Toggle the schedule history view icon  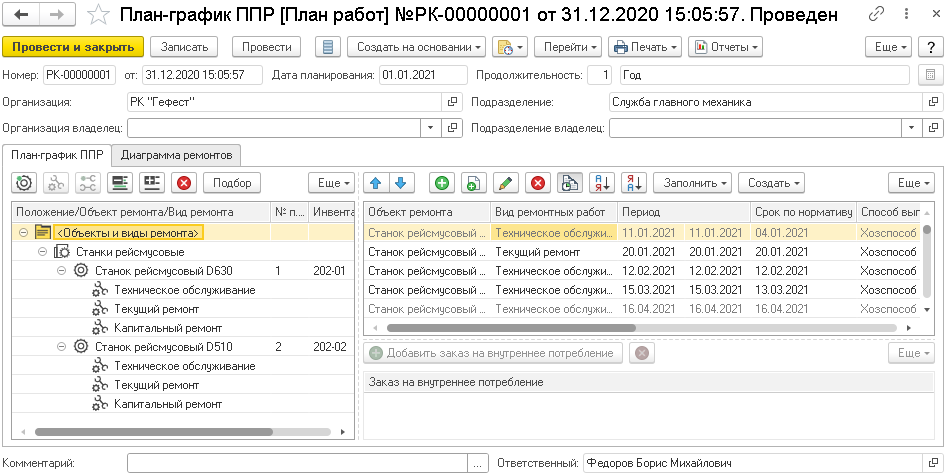(570, 183)
